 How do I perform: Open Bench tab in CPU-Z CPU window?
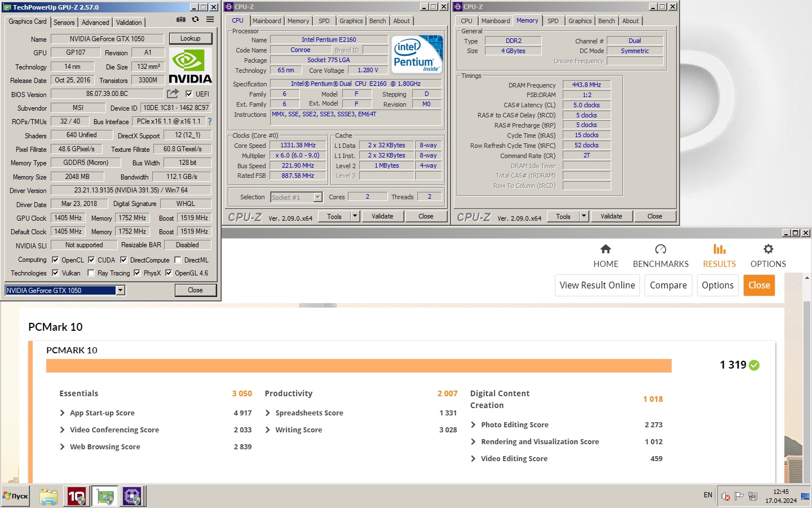pos(378,21)
